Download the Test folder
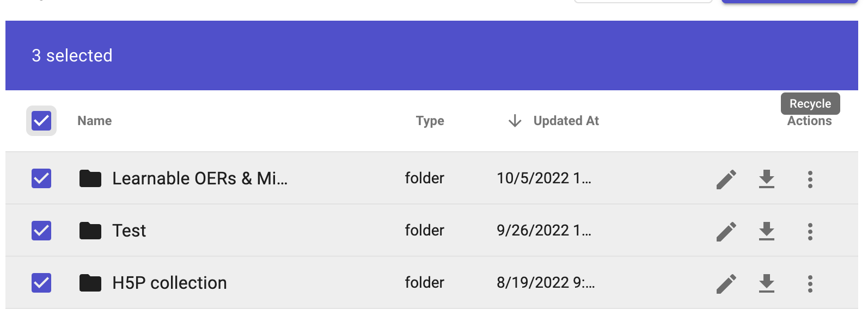Viewport: 868px width, 322px height. [767, 230]
